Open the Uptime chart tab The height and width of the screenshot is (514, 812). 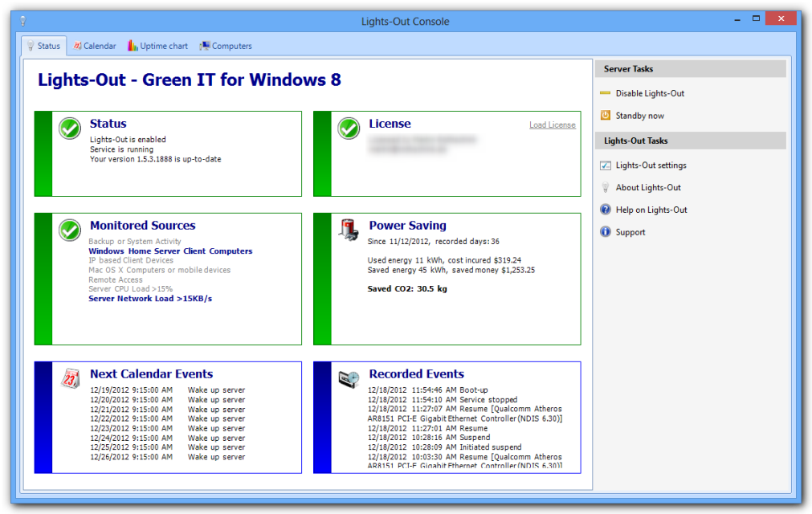157,46
